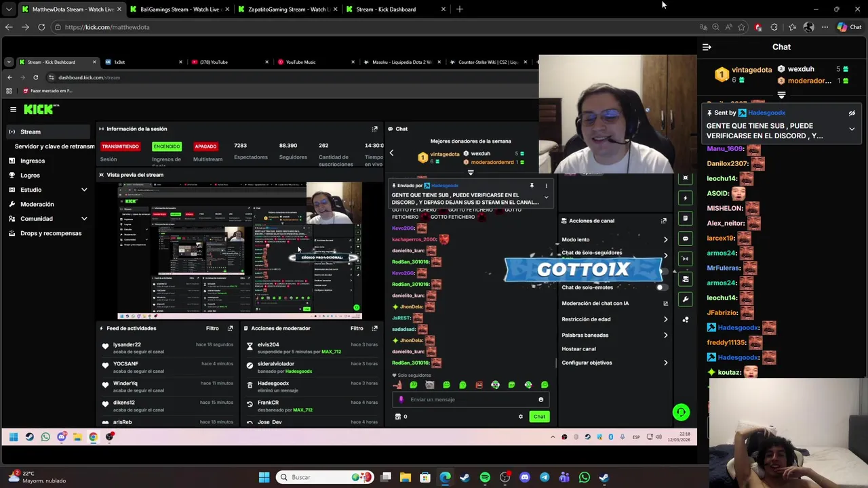Switch to the ZapatitoGaming Stream browser tab
This screenshot has width=868, height=488.
pyautogui.click(x=288, y=9)
